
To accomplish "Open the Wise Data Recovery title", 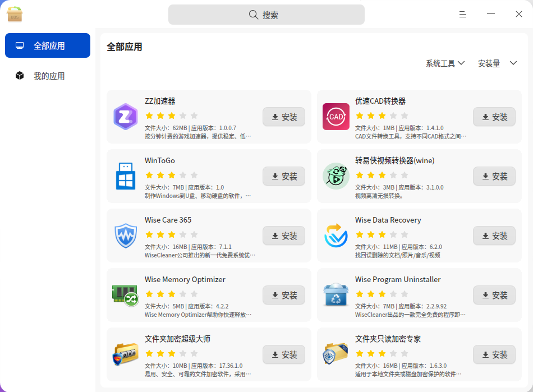I will [388, 220].
